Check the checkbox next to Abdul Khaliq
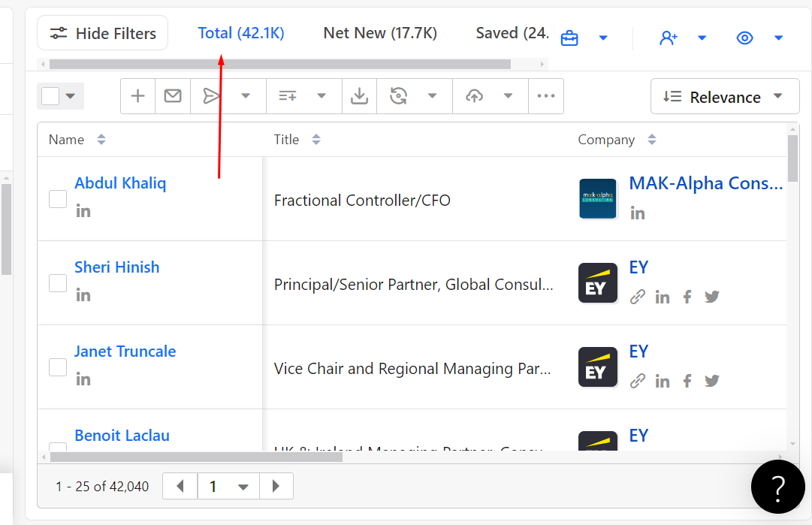 click(58, 199)
